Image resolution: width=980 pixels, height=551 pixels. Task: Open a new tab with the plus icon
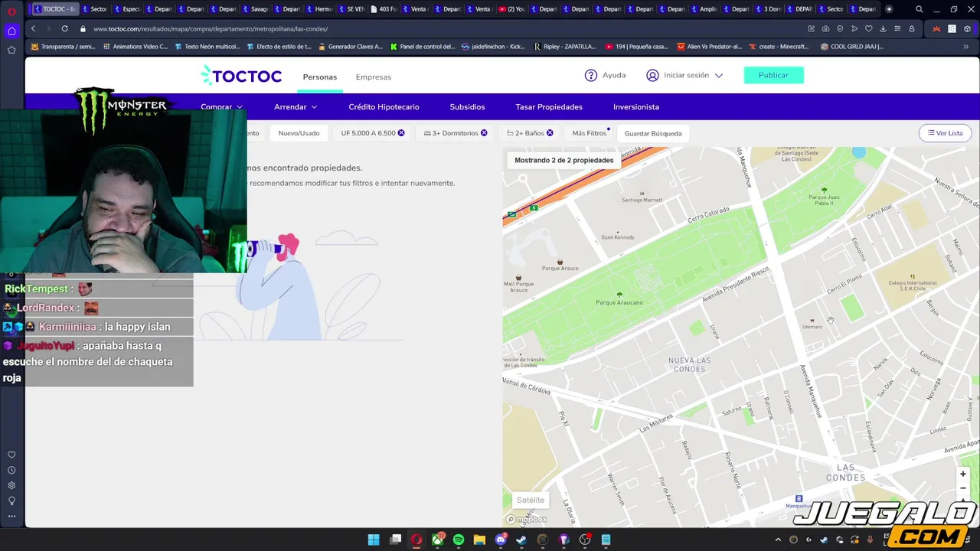click(889, 9)
